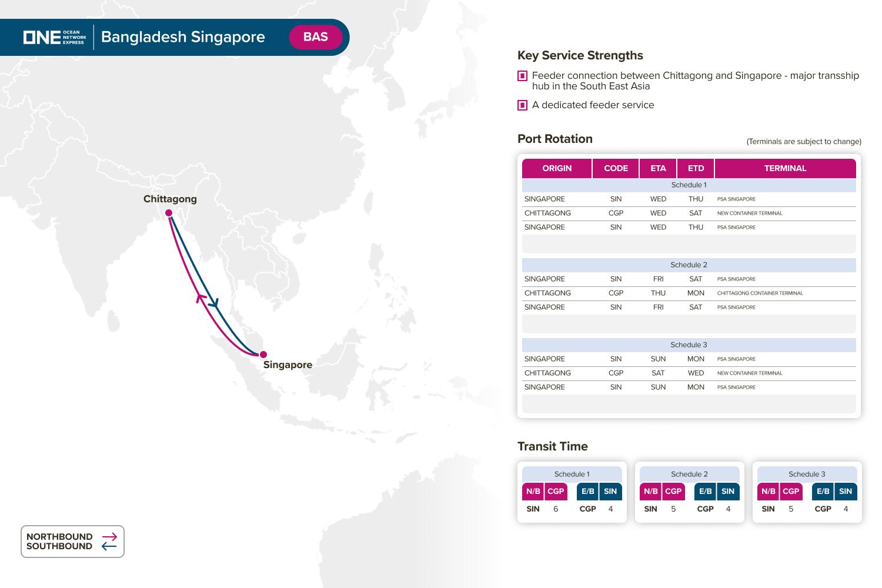Click the Singapore port dot on the map
The image size is (882, 588).
coord(263,354)
